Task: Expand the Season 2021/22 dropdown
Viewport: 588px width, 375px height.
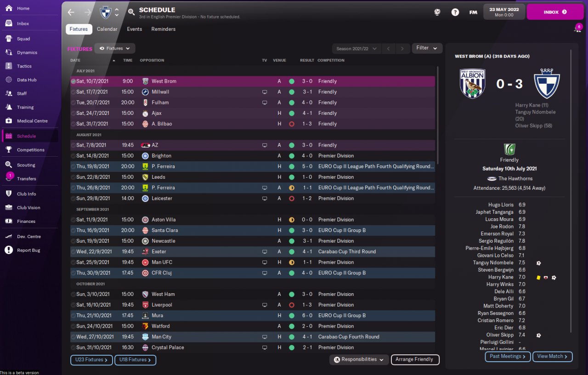Action: coord(356,49)
